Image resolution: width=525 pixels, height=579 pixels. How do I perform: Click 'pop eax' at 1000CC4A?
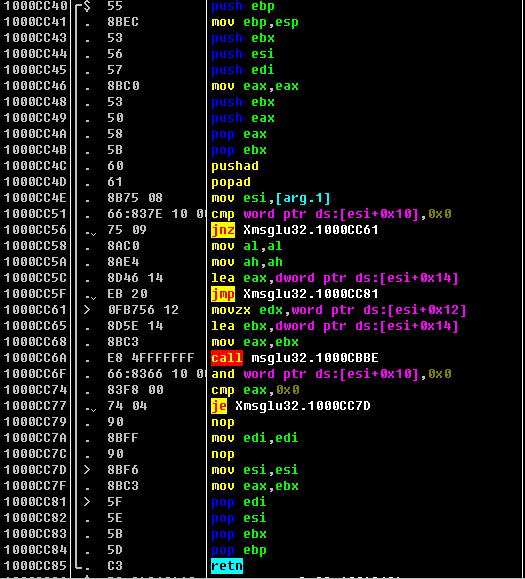pos(239,134)
